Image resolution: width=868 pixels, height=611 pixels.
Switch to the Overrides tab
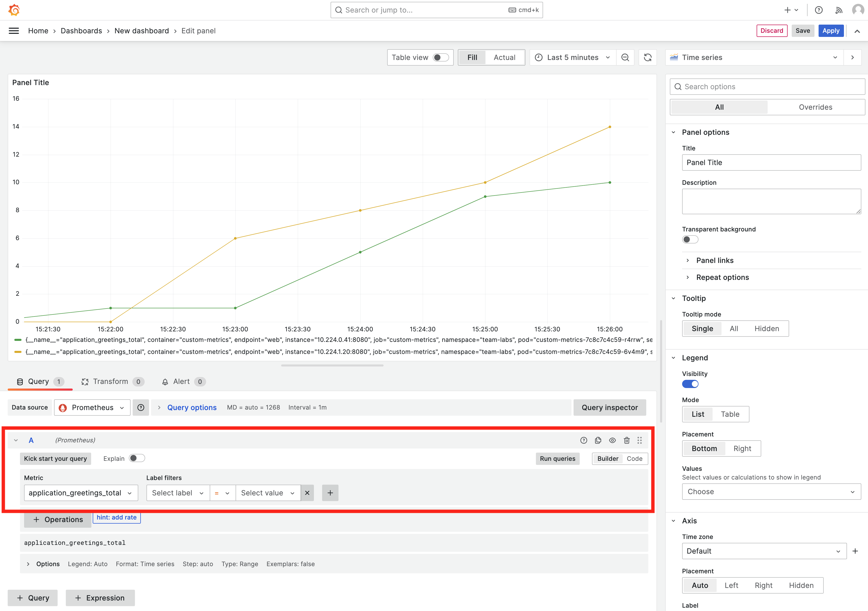click(815, 107)
